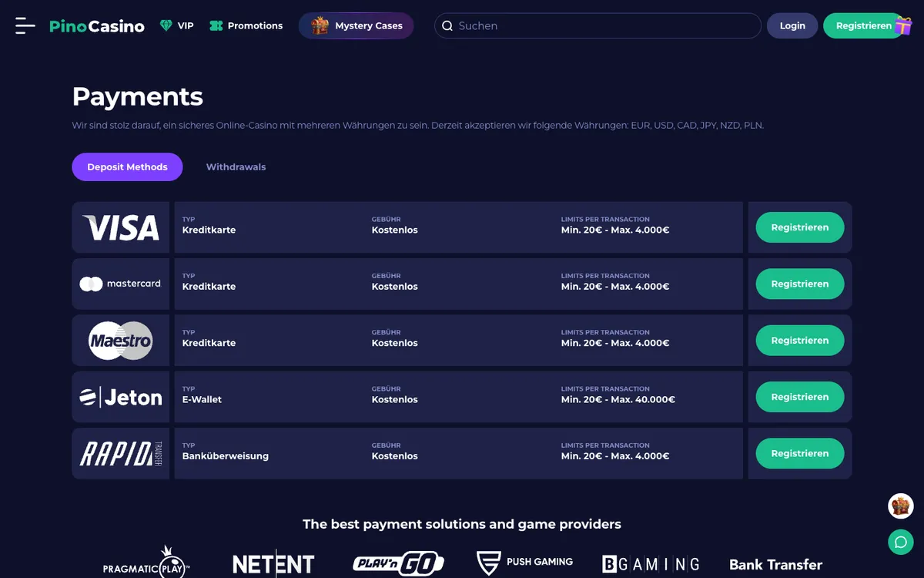Image resolution: width=924 pixels, height=578 pixels.
Task: Open the hamburger menu icon
Action: [25, 25]
